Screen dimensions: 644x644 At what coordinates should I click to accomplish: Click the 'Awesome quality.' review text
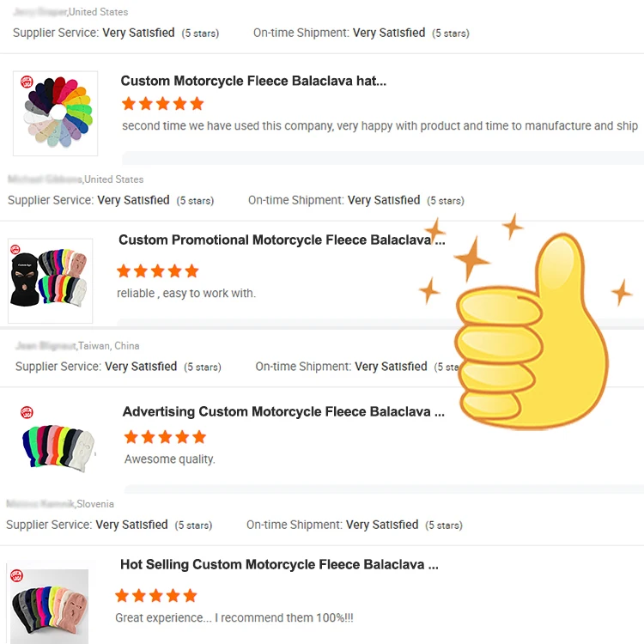pos(169,459)
